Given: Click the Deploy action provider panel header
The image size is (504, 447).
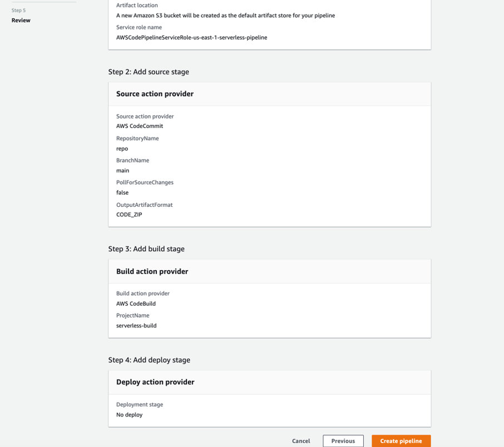Looking at the screenshot, I should click(x=155, y=382).
